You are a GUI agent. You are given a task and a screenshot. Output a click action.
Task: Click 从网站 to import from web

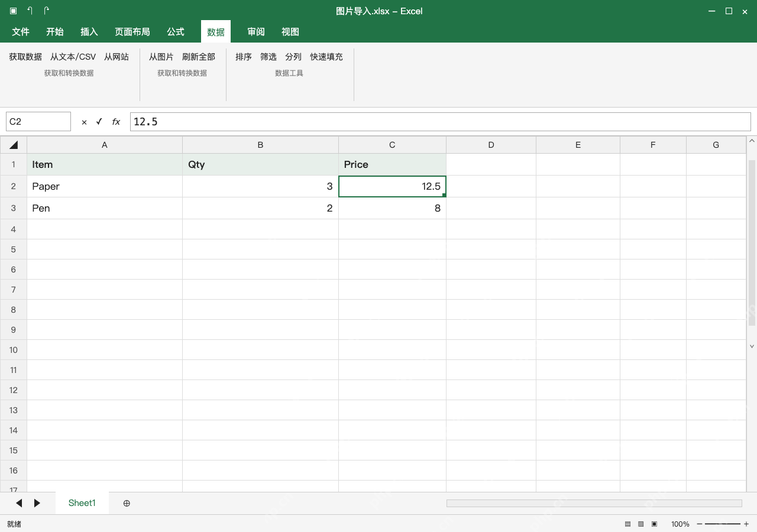click(117, 57)
